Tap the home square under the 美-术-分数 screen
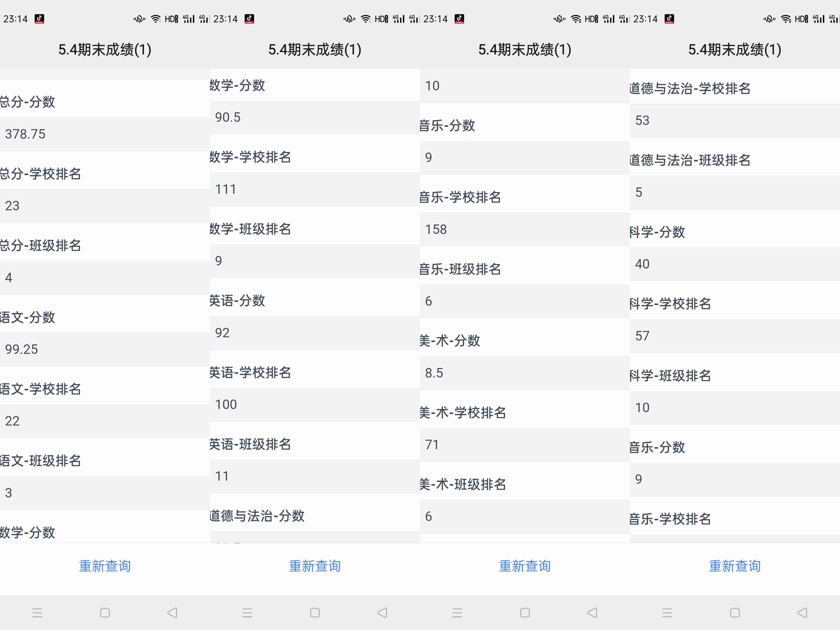840x630 pixels. [x=525, y=613]
